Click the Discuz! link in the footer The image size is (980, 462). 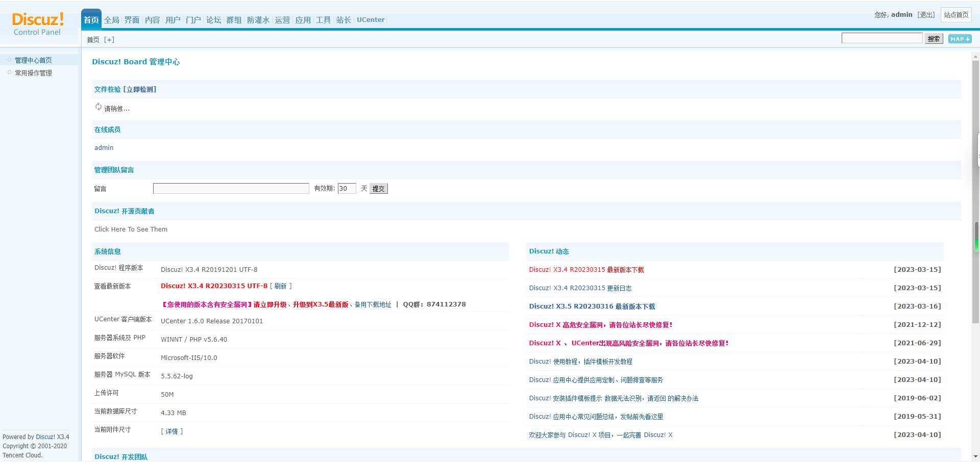point(45,437)
